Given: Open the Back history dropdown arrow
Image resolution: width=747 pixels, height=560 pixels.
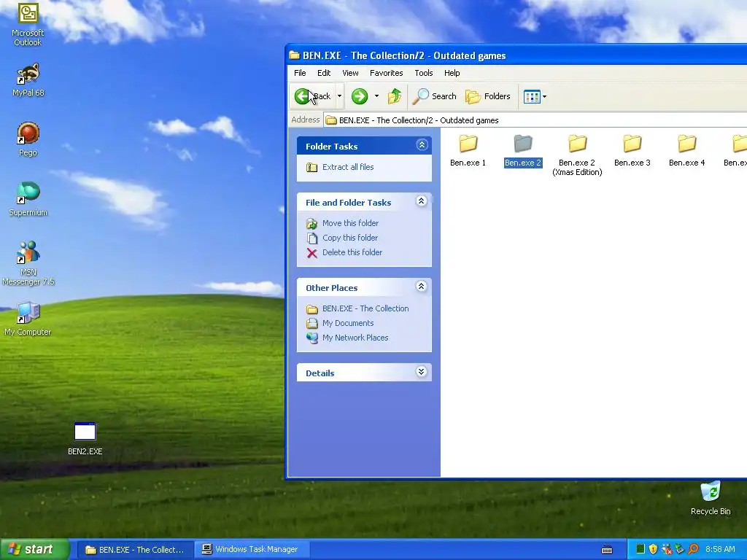Looking at the screenshot, I should coord(339,96).
